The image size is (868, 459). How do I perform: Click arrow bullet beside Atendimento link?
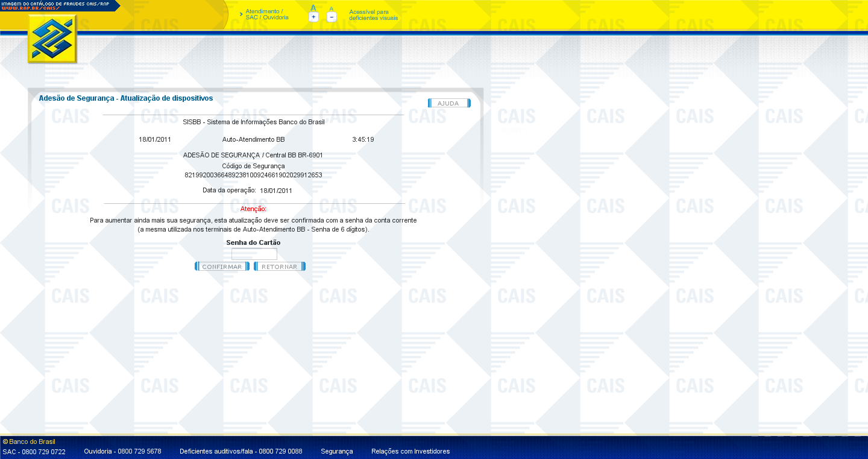pos(241,13)
